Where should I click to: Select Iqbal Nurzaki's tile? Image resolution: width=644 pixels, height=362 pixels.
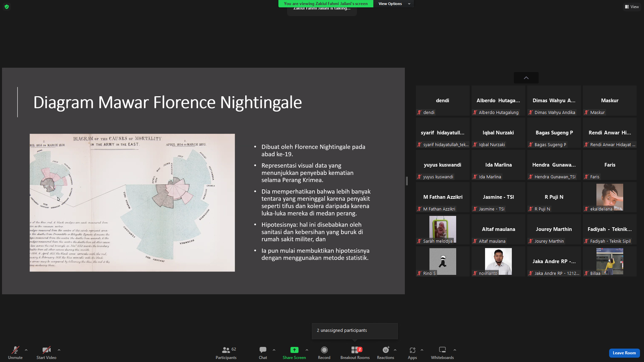coord(498,133)
